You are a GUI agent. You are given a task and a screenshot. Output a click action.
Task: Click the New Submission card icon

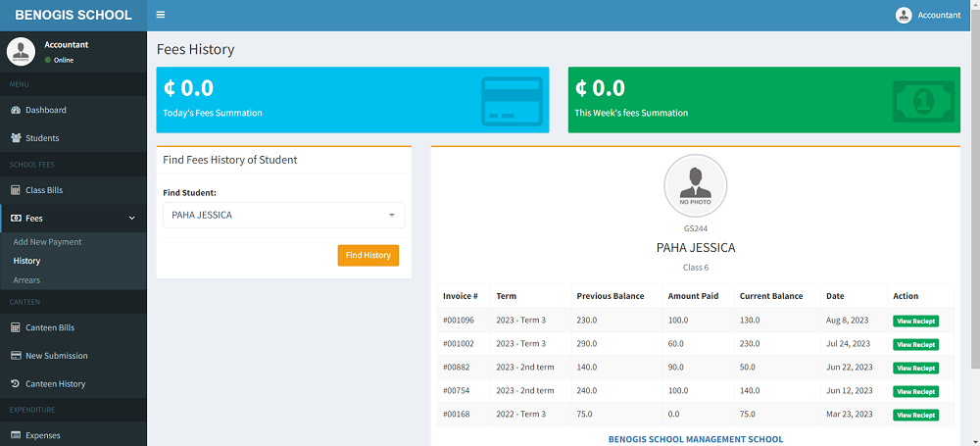pyautogui.click(x=16, y=356)
